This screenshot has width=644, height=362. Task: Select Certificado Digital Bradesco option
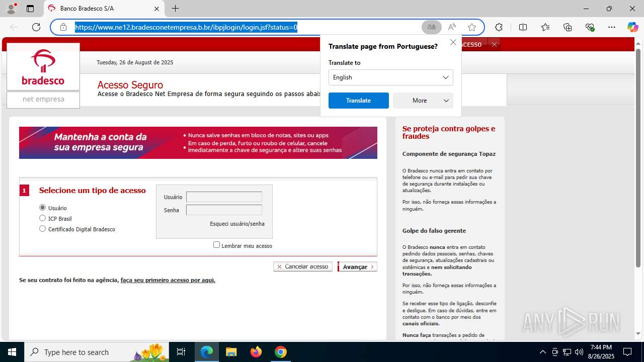click(42, 229)
